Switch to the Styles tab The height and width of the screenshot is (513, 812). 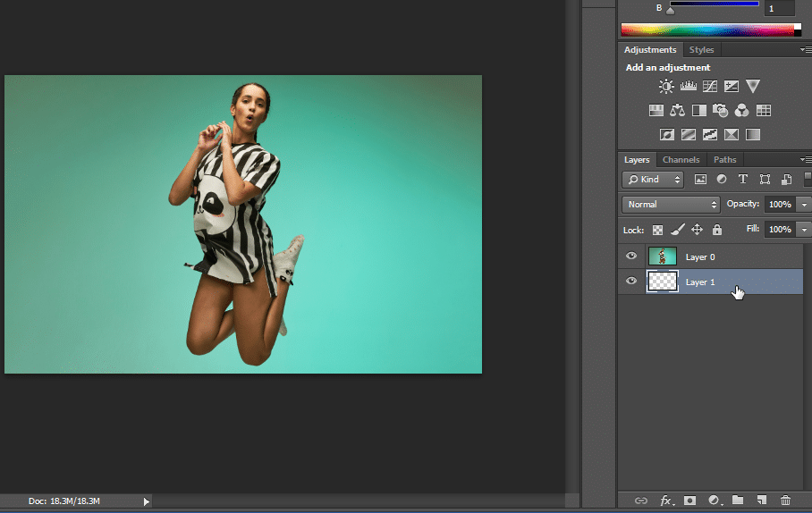point(702,50)
